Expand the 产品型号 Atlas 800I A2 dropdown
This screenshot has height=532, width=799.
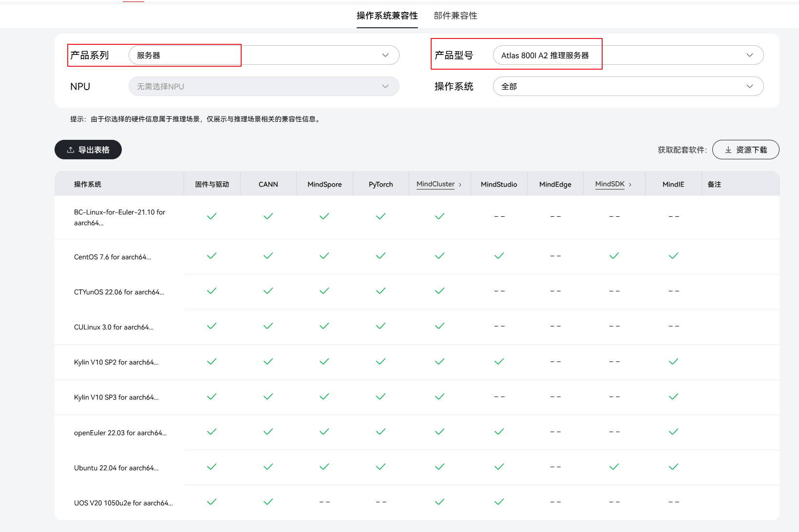pos(628,56)
